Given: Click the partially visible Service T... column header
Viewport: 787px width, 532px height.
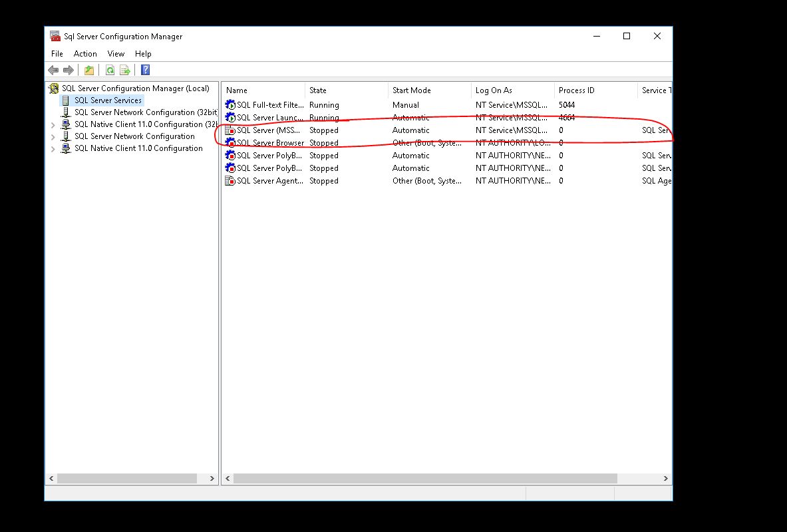Looking at the screenshot, I should (655, 90).
